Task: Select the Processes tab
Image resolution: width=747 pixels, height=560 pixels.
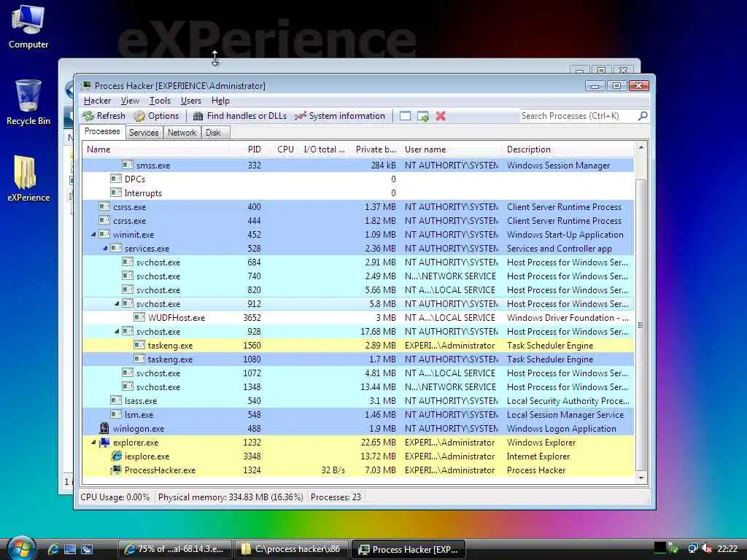Action: pos(102,131)
